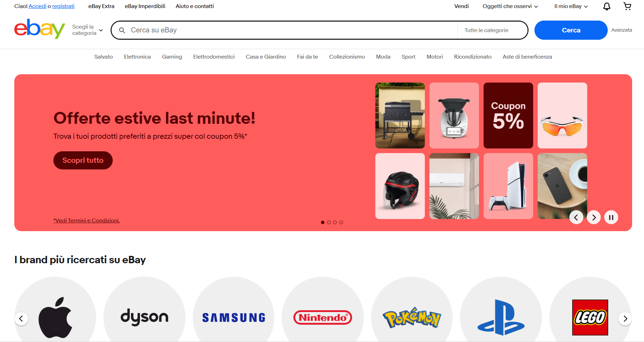This screenshot has width=644, height=342.
Task: Open the notifications bell icon
Action: [x=607, y=6]
